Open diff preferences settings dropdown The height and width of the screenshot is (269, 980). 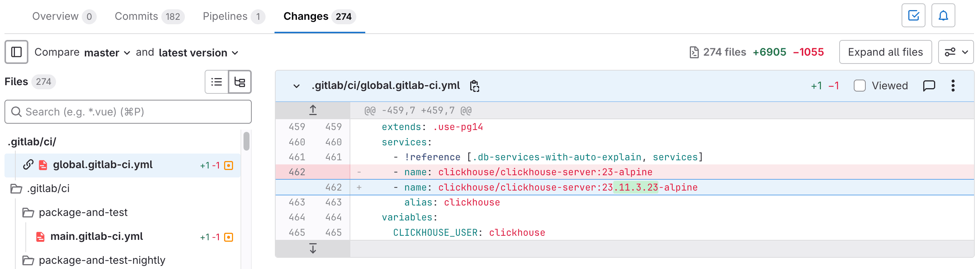coord(955,52)
